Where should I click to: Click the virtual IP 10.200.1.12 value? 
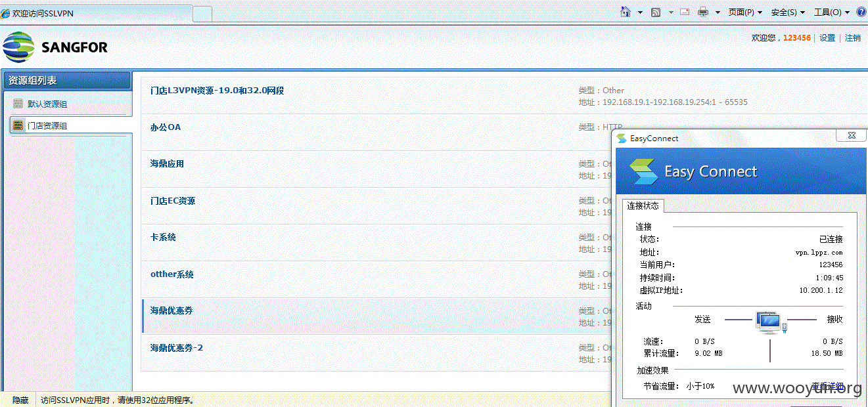click(x=821, y=290)
